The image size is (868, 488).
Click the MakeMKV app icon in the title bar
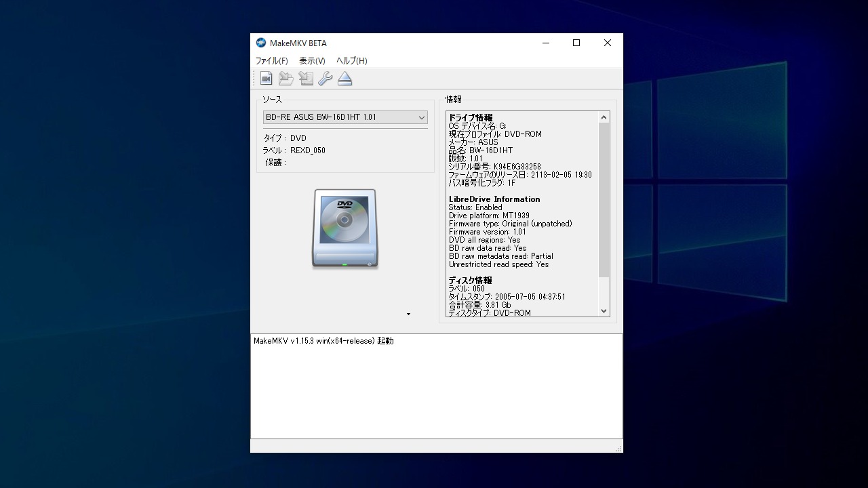tap(261, 43)
